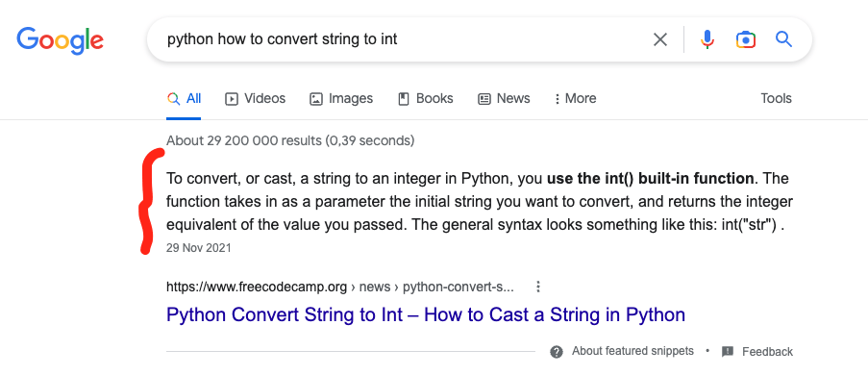The height and width of the screenshot is (375, 868).
Task: Open Google Lens camera search
Action: coord(746,39)
